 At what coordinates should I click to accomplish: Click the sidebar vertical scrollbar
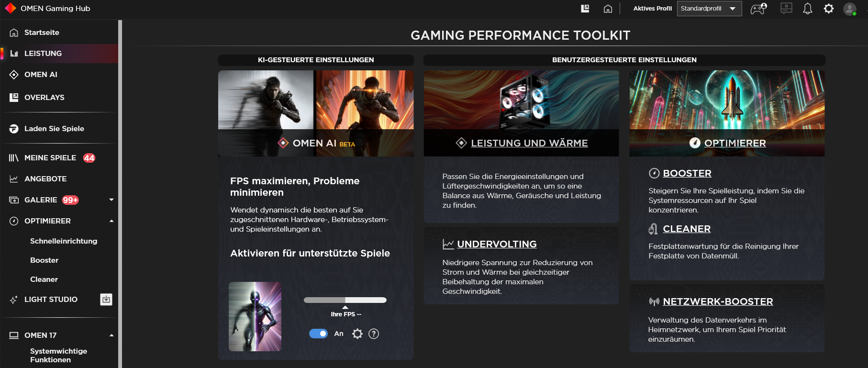(120, 194)
